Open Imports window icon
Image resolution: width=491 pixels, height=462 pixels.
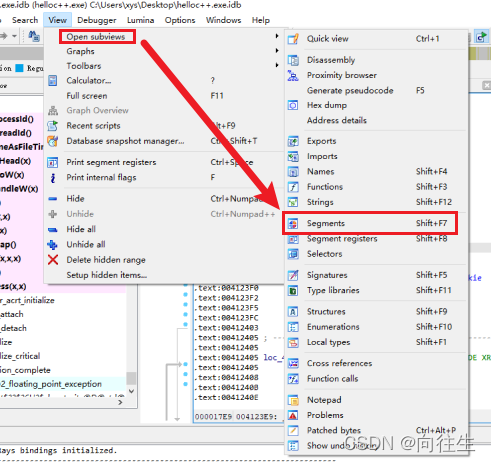(293, 156)
